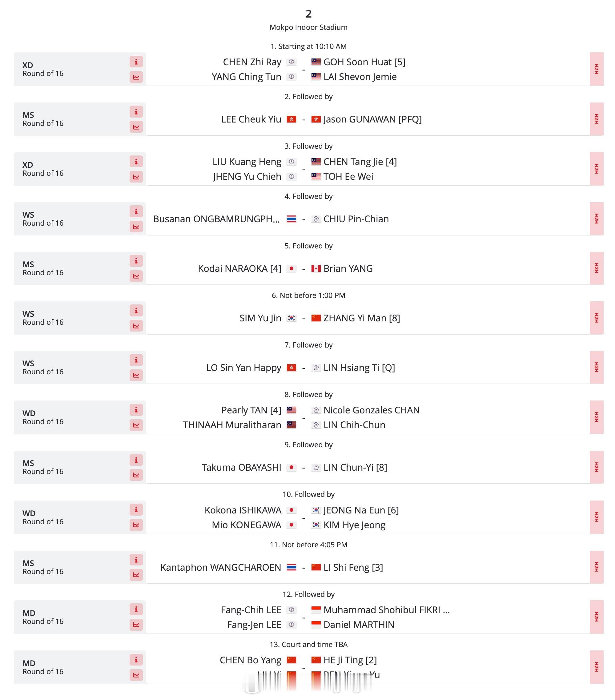The height and width of the screenshot is (700, 615).
Task: Open player link Brian YANG
Action: 348,268
